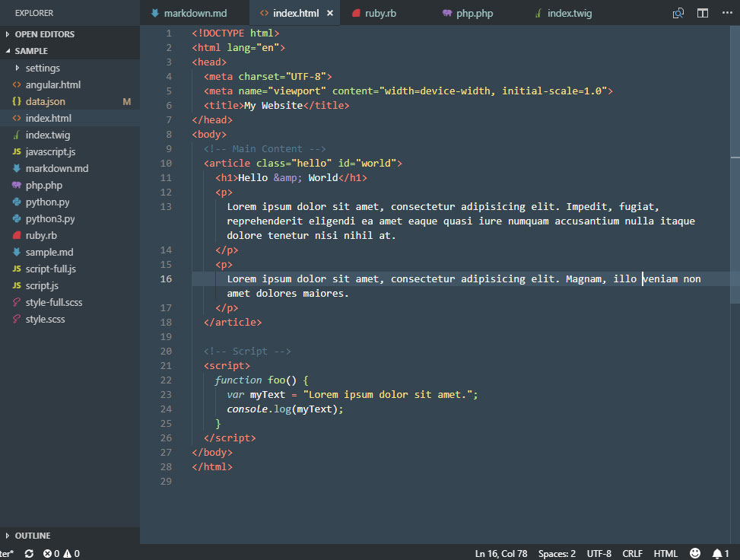Open php.php in the file tree
740x560 pixels.
tap(70, 185)
